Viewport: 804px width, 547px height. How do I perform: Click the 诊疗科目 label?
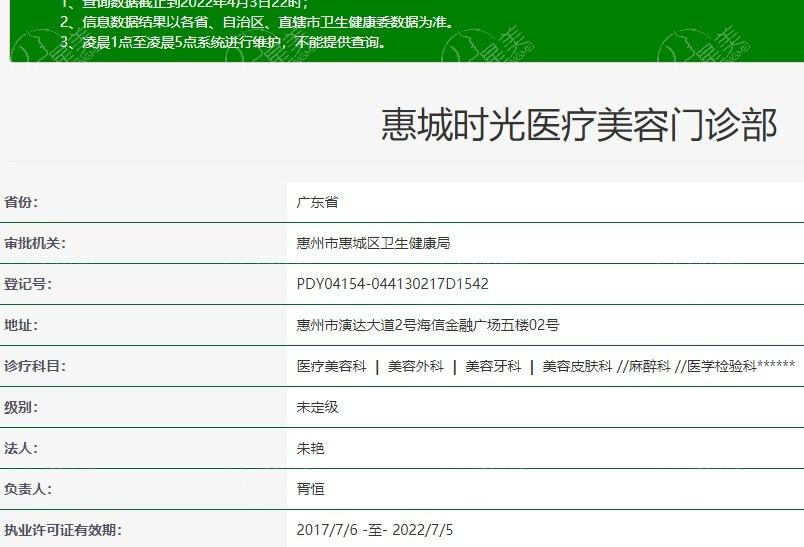click(35, 366)
